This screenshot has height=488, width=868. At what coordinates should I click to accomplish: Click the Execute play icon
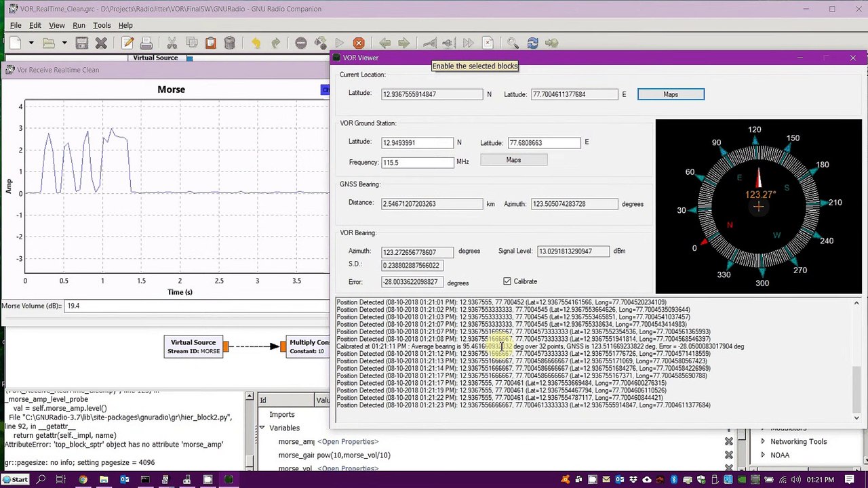[339, 43]
